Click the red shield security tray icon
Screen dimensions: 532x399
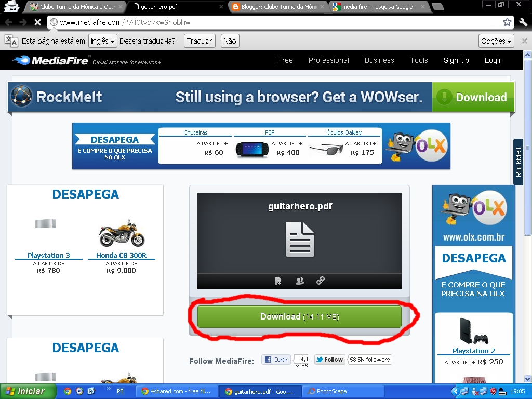click(494, 391)
